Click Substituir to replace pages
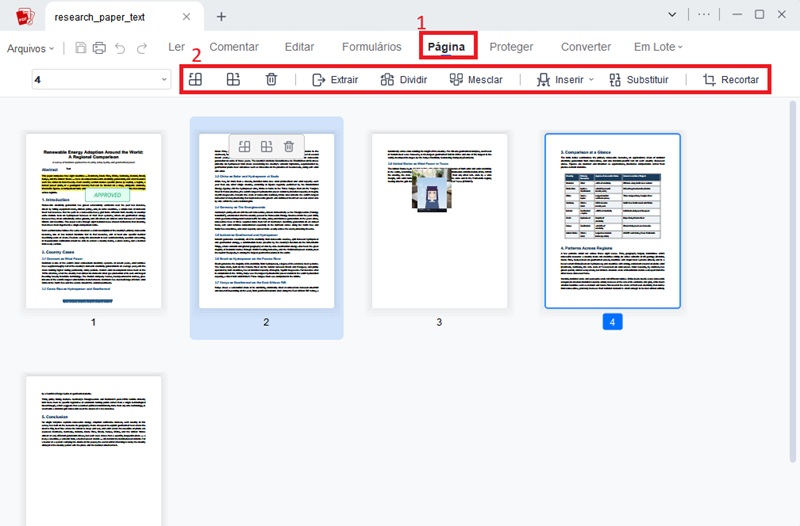Image resolution: width=800 pixels, height=526 pixels. 639,80
